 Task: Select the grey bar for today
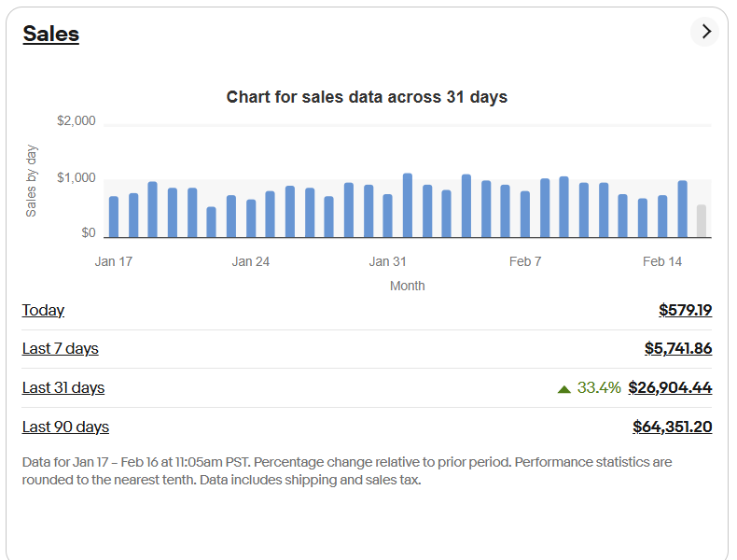[702, 221]
